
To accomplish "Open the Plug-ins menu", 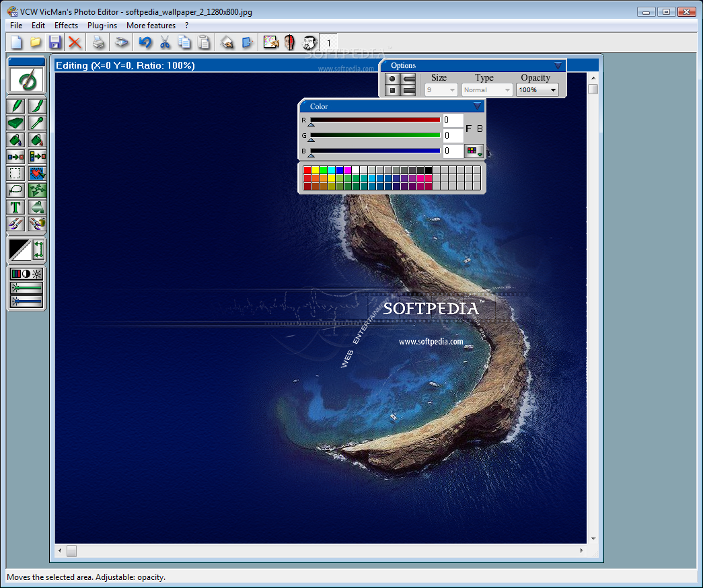I will coord(102,26).
